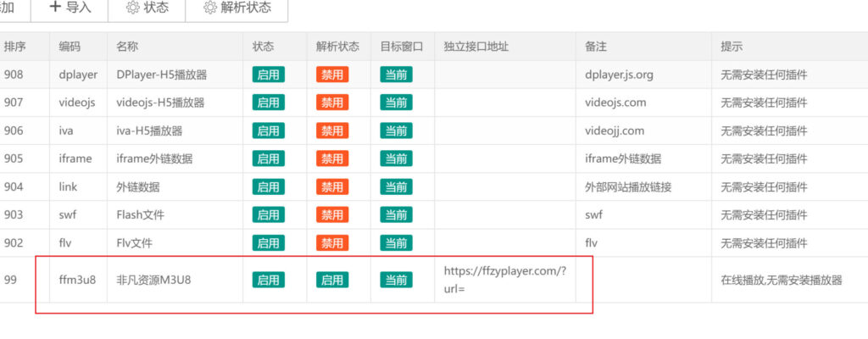
Task: Toggle the 当前 target window for link row
Action: pyautogui.click(x=396, y=186)
